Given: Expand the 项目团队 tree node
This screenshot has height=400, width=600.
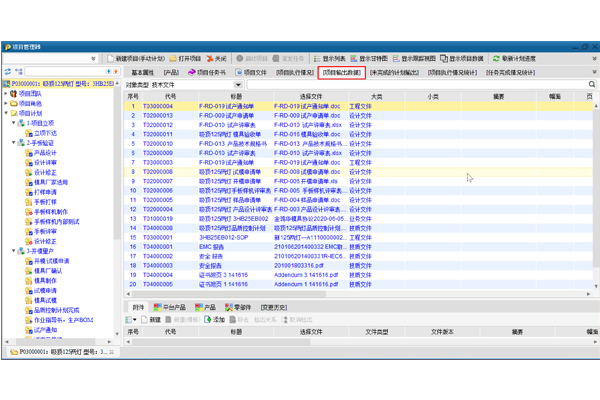Looking at the screenshot, I should (6, 93).
